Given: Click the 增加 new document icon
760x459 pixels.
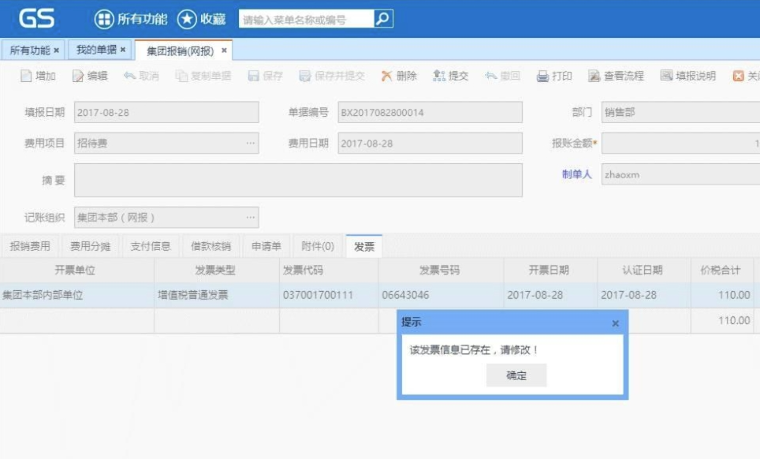Looking at the screenshot, I should (x=26, y=76).
